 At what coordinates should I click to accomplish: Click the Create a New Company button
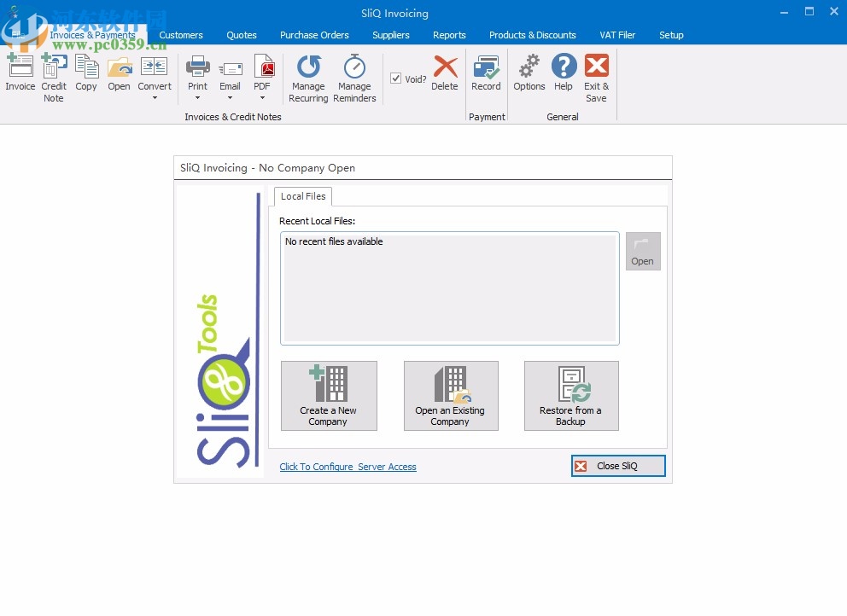tap(329, 395)
